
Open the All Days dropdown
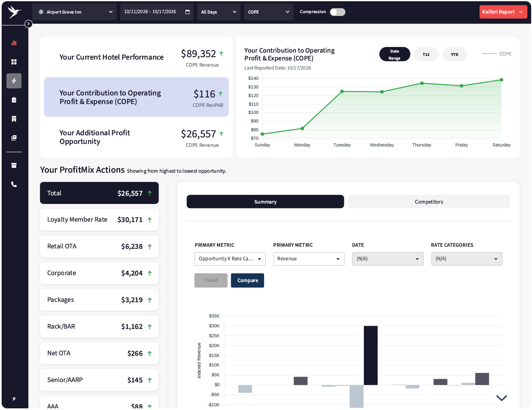pyautogui.click(x=219, y=12)
